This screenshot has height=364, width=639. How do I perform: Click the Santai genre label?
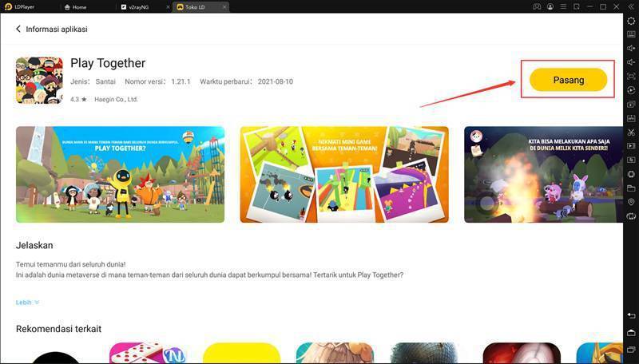pos(105,81)
